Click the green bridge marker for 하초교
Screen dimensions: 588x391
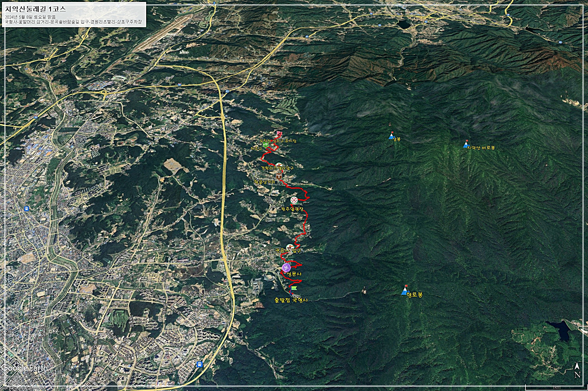[266, 145]
